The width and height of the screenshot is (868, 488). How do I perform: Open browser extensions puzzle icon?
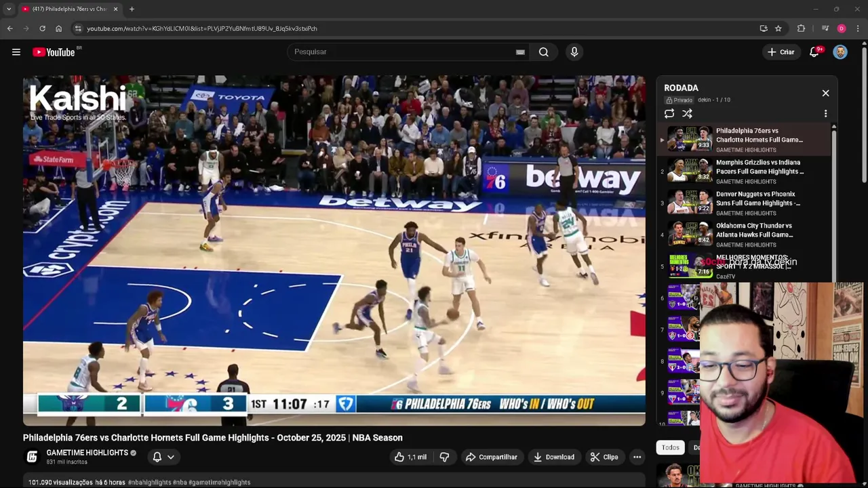802,28
